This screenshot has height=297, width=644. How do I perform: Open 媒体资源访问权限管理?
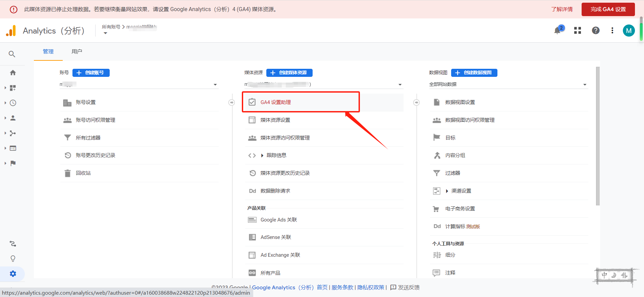(324, 138)
